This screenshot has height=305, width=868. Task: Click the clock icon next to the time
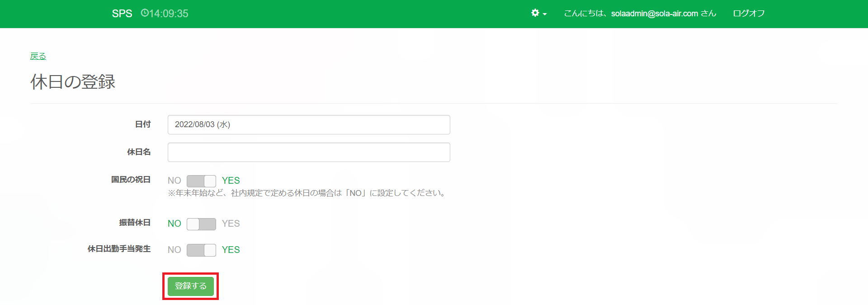coord(145,13)
